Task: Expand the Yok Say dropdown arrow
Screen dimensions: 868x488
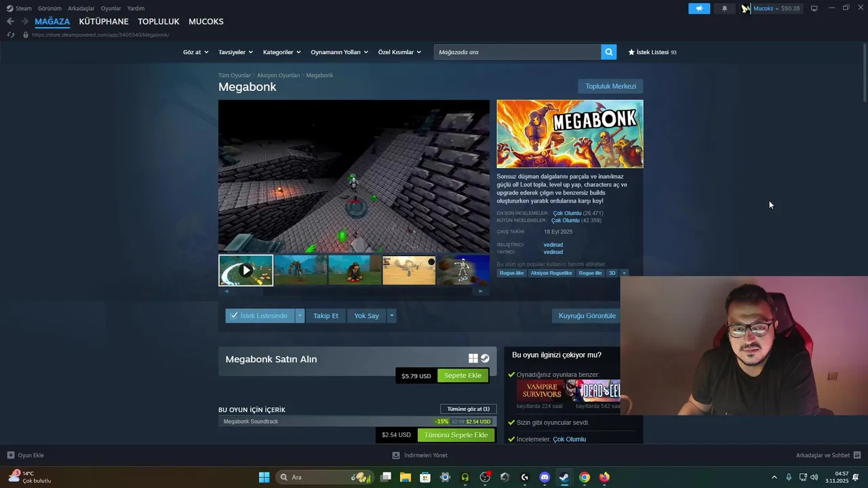Action: 391,316
